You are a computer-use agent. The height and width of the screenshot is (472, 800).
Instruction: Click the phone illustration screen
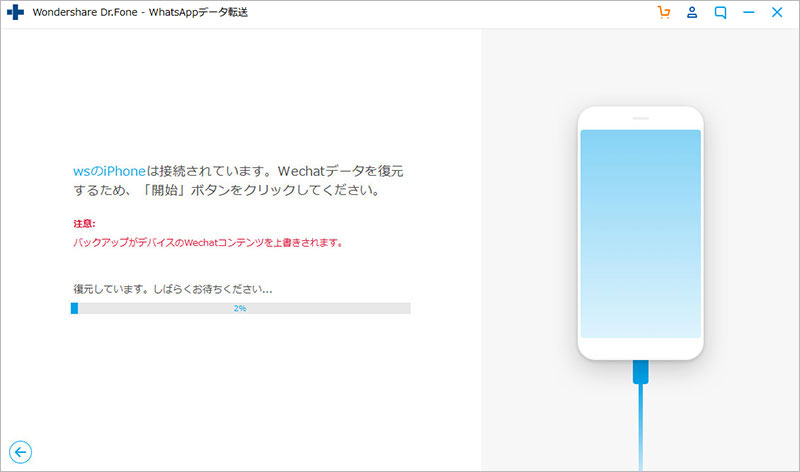pyautogui.click(x=640, y=234)
